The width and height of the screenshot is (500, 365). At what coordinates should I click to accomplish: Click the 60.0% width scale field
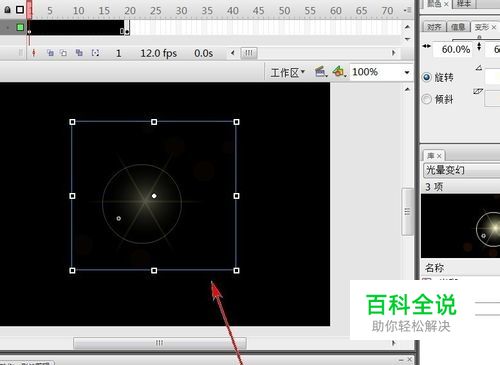(453, 50)
